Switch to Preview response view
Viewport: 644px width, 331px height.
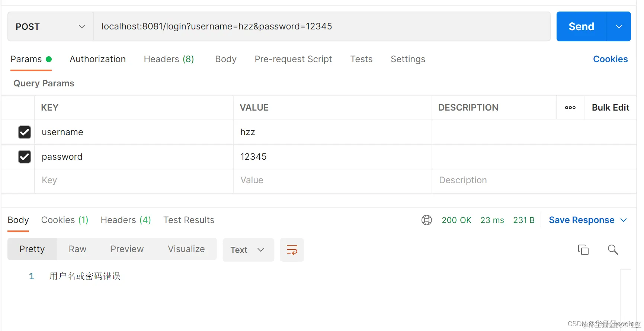point(127,249)
